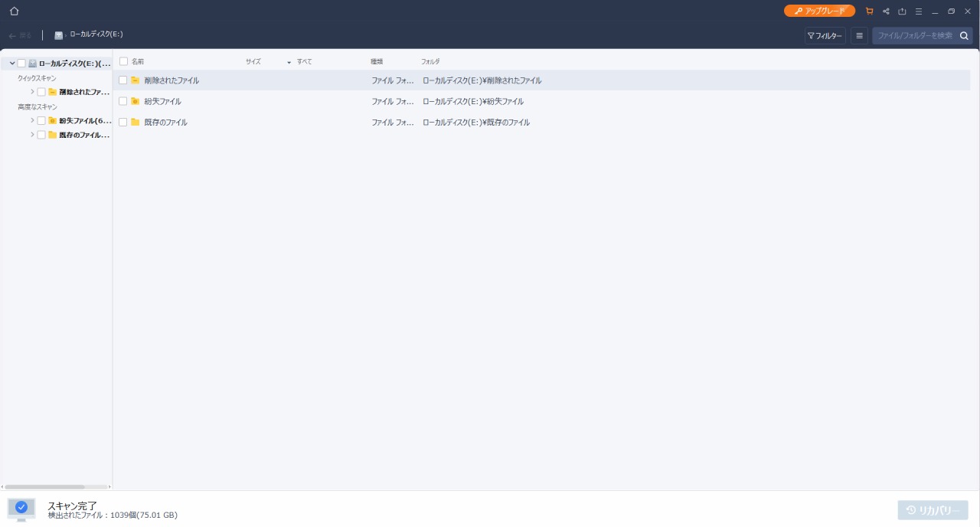Viewport: 980px width, 527px height.
Task: Click the ローカルディスク(E:)¥紛失ファイル path cell
Action: pos(473,101)
